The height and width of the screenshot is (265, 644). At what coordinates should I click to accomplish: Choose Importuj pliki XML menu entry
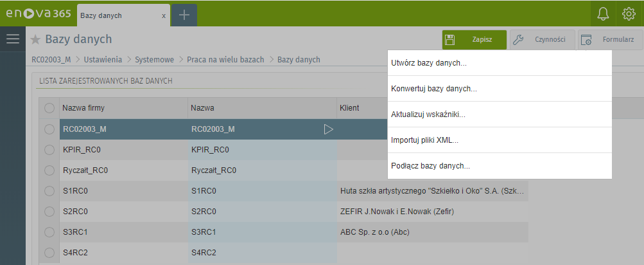point(424,140)
